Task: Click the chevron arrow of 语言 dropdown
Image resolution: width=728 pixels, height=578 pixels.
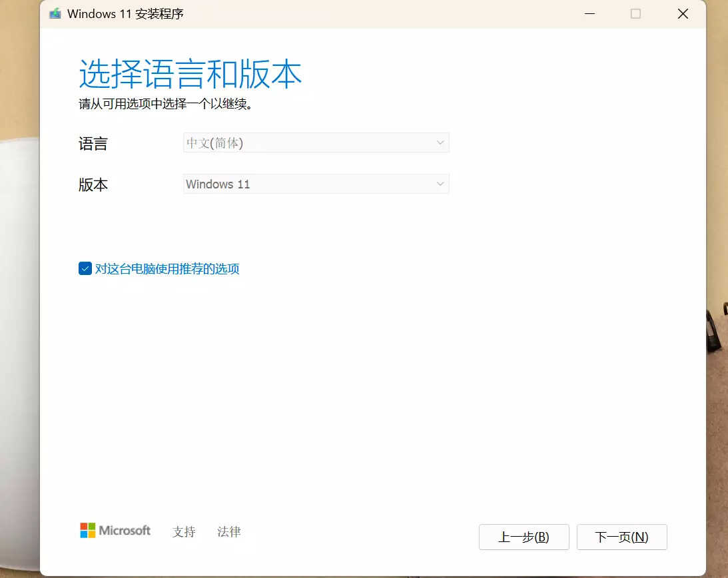Action: pyautogui.click(x=440, y=143)
